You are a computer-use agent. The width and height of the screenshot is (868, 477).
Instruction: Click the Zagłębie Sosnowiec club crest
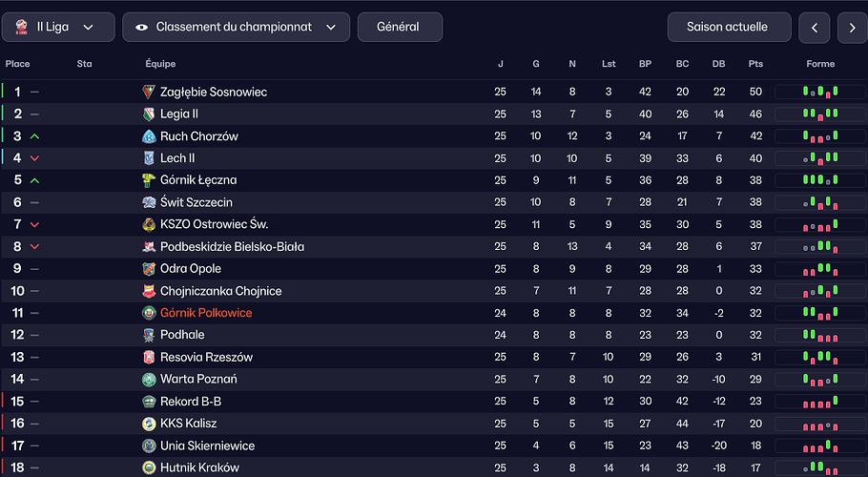click(149, 92)
